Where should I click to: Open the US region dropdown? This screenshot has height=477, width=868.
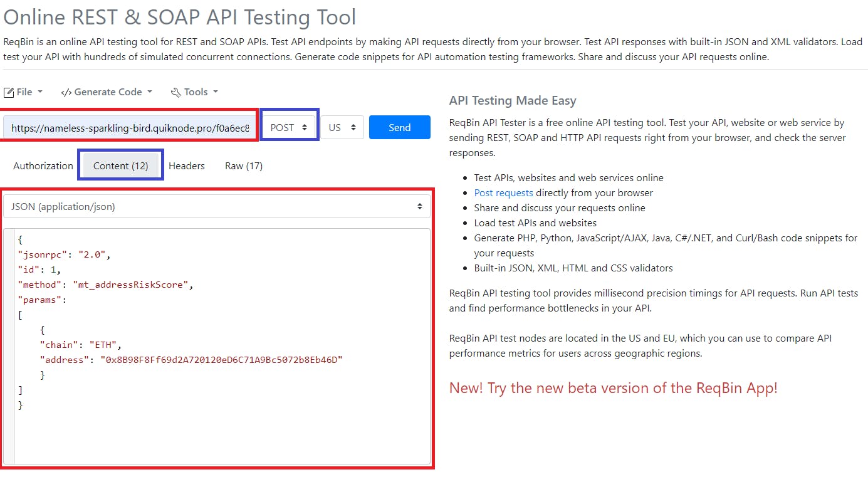tap(342, 127)
